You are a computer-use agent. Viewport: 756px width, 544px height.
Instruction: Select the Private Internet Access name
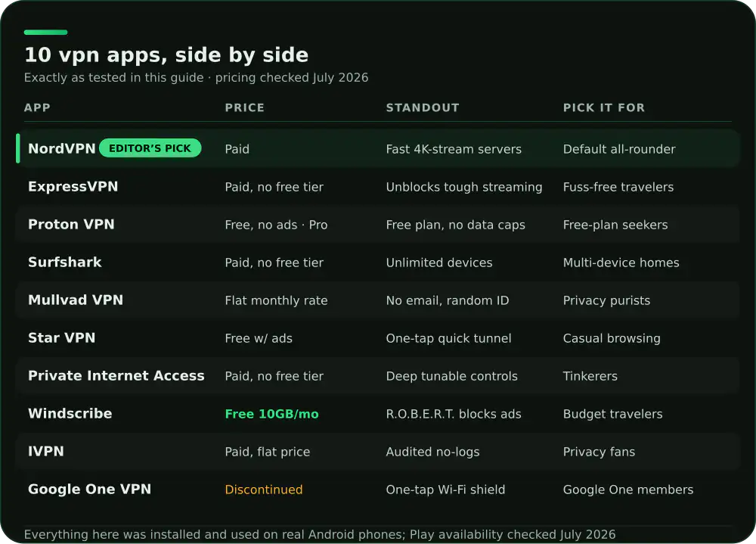[116, 375]
